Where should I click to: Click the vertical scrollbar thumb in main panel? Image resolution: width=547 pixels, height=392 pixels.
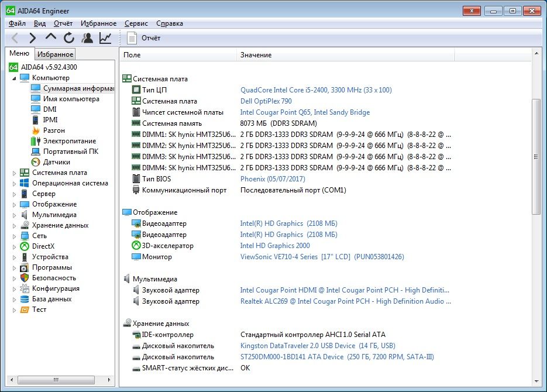pos(536,157)
